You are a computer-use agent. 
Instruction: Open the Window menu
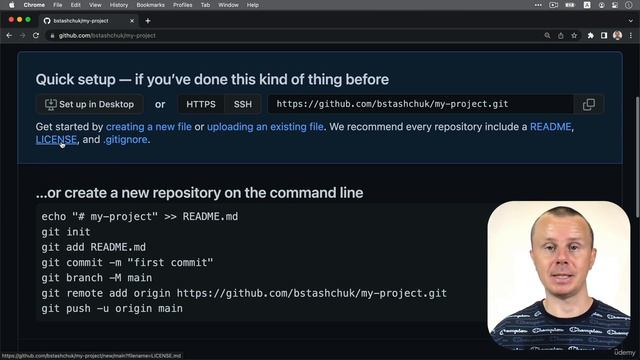pyautogui.click(x=228, y=5)
